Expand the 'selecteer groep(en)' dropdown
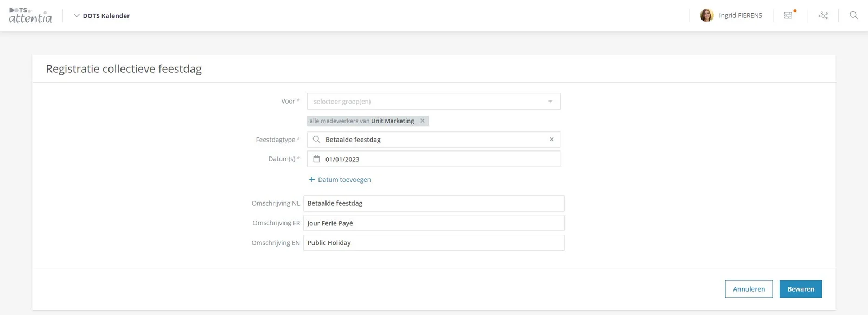The height and width of the screenshot is (315, 868). coord(434,102)
